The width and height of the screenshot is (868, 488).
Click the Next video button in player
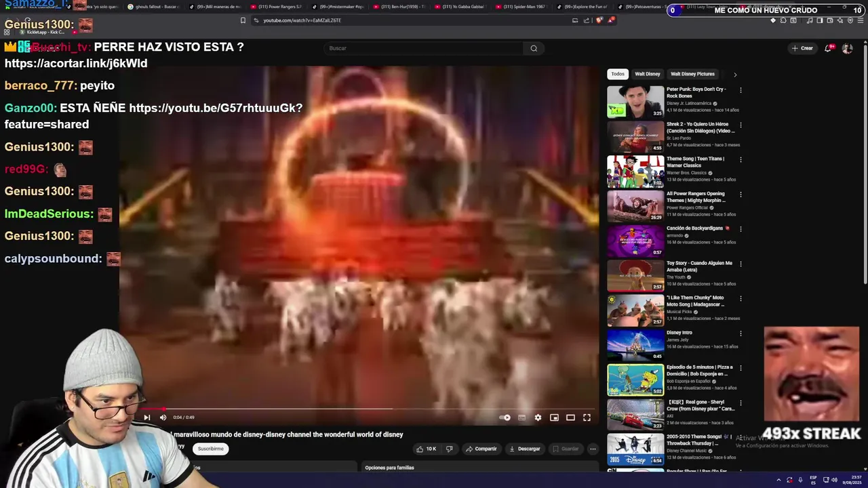point(146,418)
